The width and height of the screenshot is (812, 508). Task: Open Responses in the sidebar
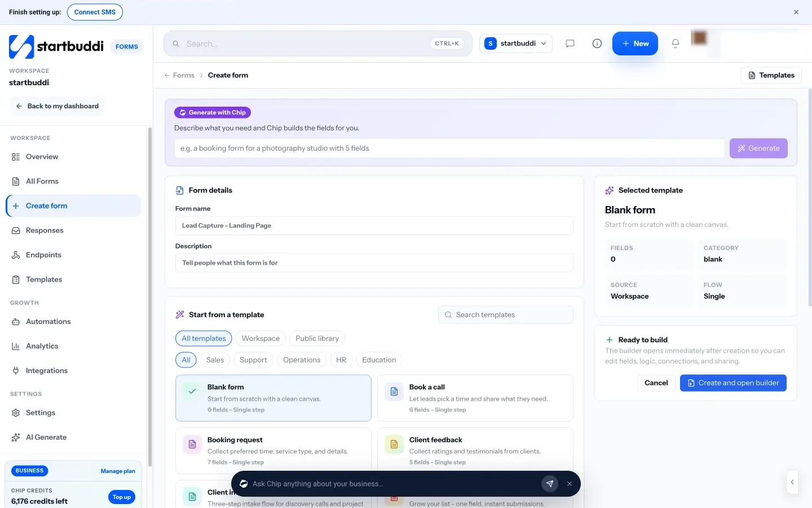pos(73,230)
